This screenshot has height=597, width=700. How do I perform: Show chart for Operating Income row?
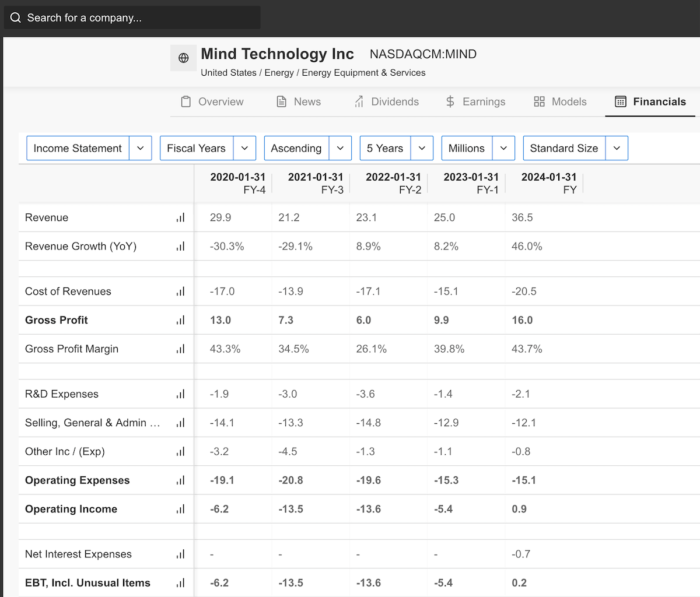coord(180,509)
